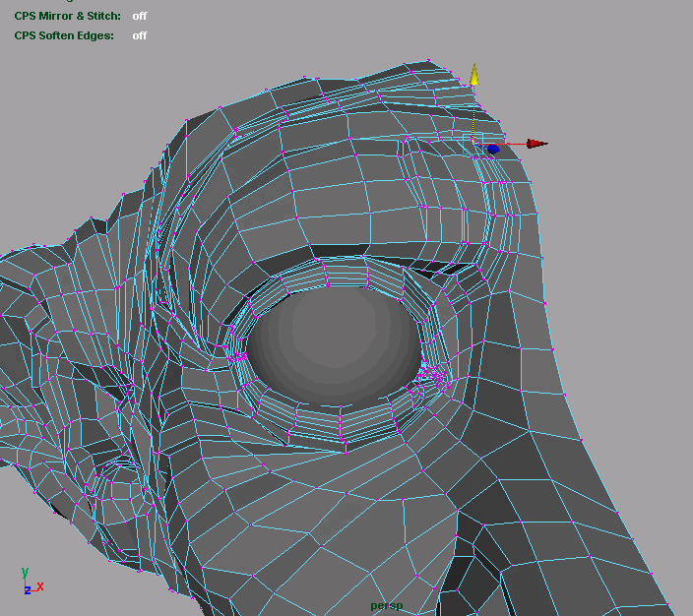Click the blue Z-axis manipulator handle
This screenshot has width=693, height=616.
[x=492, y=150]
